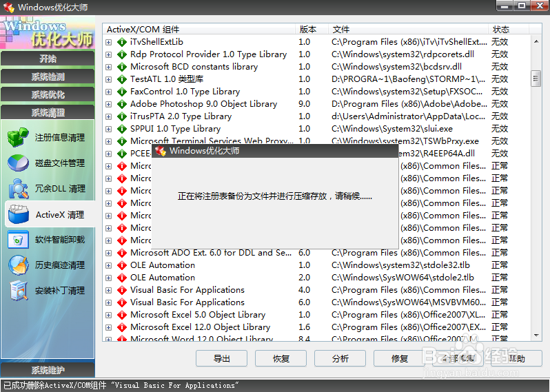Screen dimensions: 550x392
Task: Expand Adobe Photoshop 9.0 Object Library node
Action: (x=109, y=104)
